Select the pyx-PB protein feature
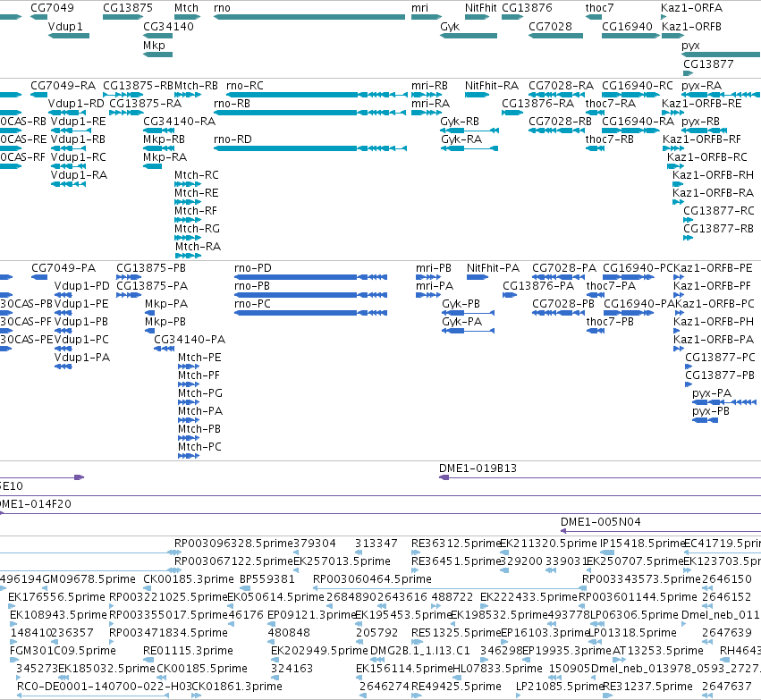This screenshot has width=761, height=700. click(x=705, y=420)
